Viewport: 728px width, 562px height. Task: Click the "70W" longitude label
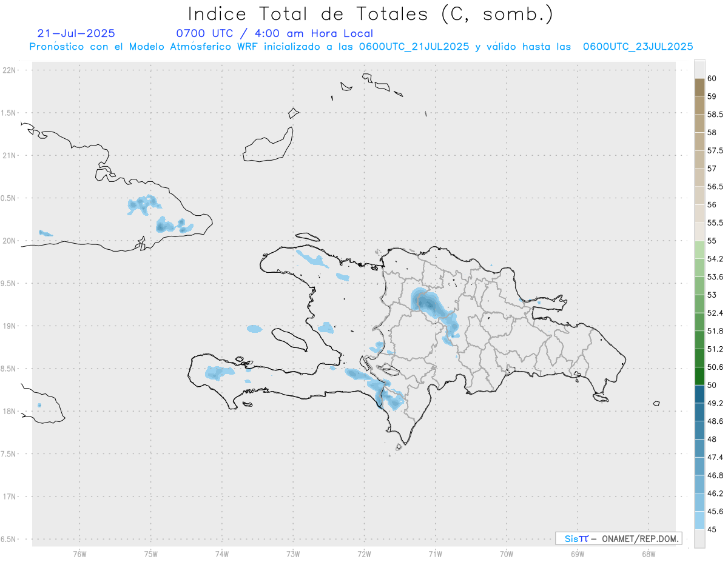(507, 554)
